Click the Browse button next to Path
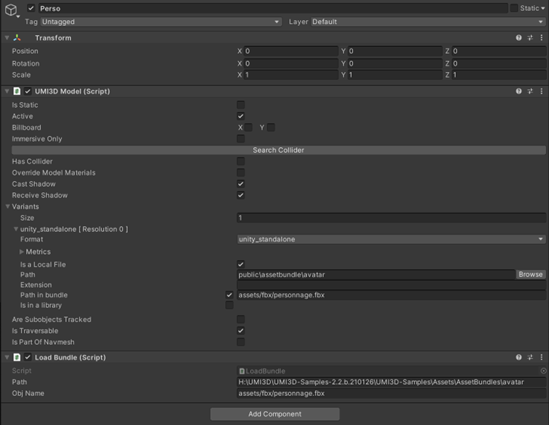 click(x=530, y=274)
